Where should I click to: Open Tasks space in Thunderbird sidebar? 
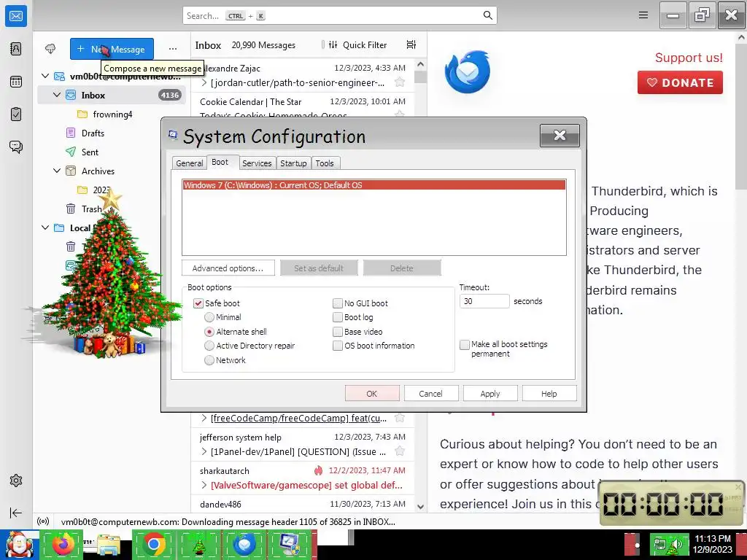[x=16, y=114]
